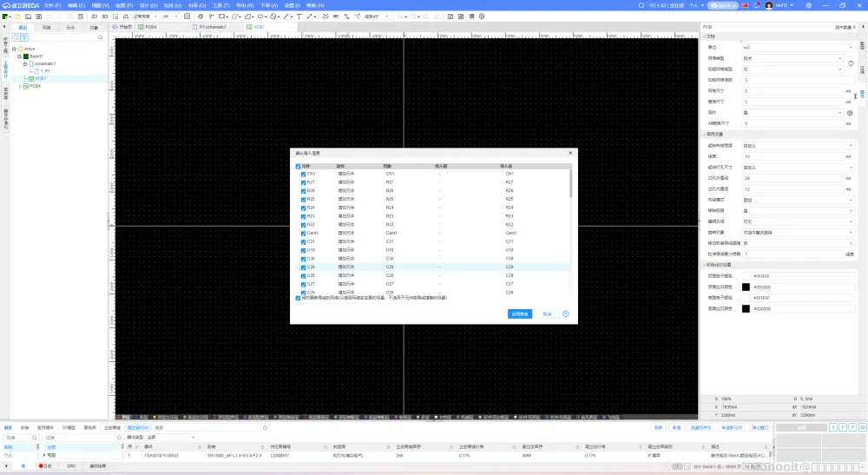Click the refresh button in library panel
The width and height of the screenshot is (868, 475).
[x=658, y=427]
